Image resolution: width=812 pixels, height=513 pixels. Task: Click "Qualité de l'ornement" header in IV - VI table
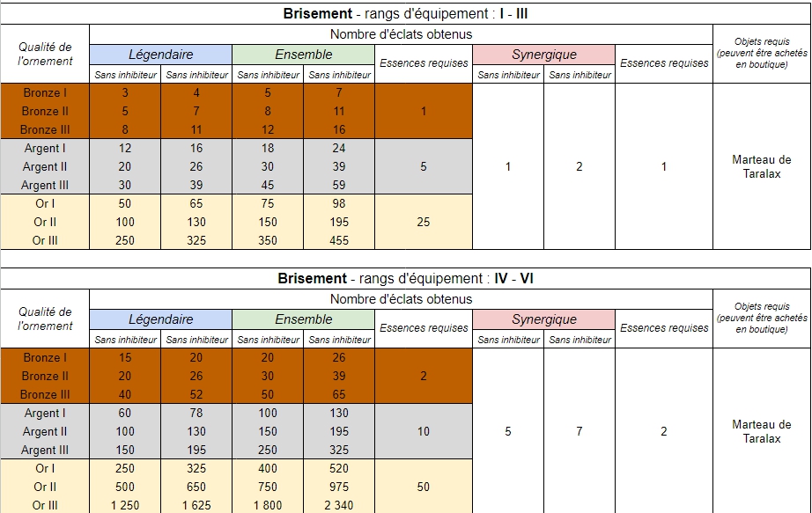[x=45, y=319]
